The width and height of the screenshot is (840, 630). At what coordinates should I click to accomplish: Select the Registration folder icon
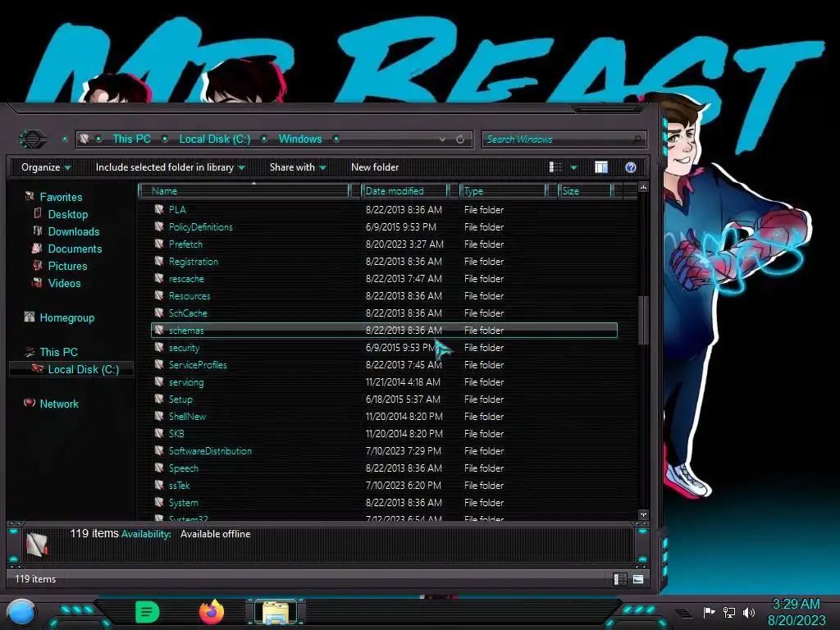click(159, 262)
